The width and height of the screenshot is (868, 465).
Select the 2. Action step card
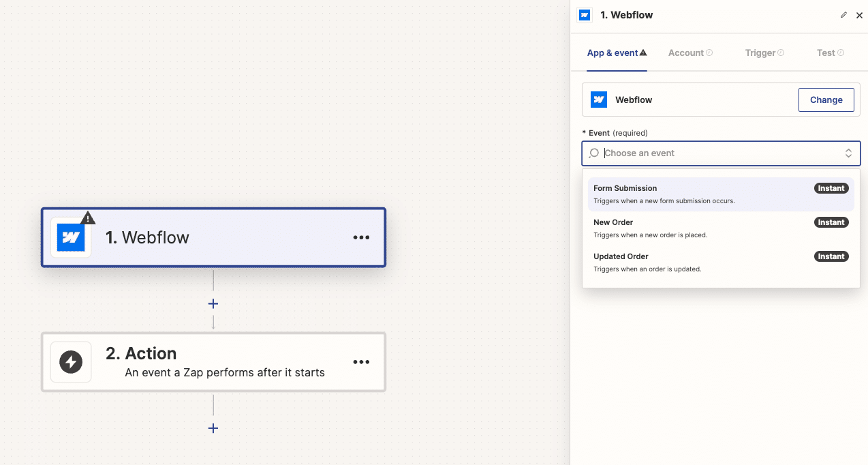(213, 362)
